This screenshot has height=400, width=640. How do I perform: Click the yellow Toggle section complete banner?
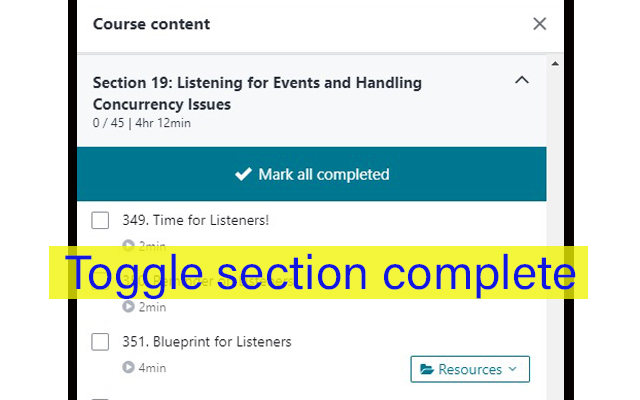click(x=318, y=273)
